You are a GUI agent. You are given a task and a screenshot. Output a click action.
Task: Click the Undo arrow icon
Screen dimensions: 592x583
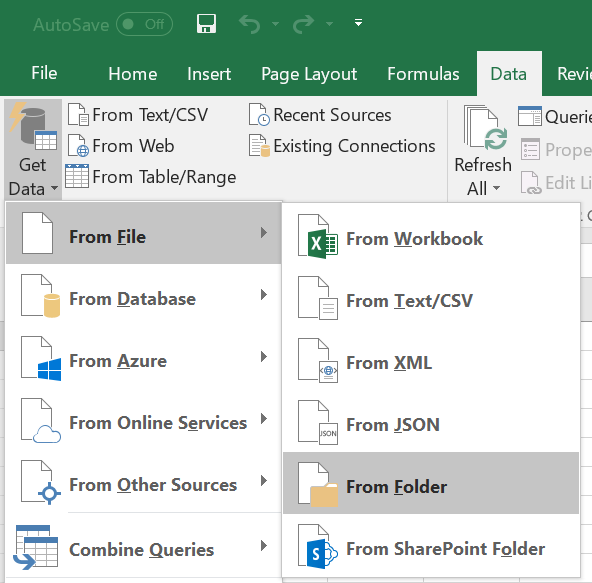(250, 24)
